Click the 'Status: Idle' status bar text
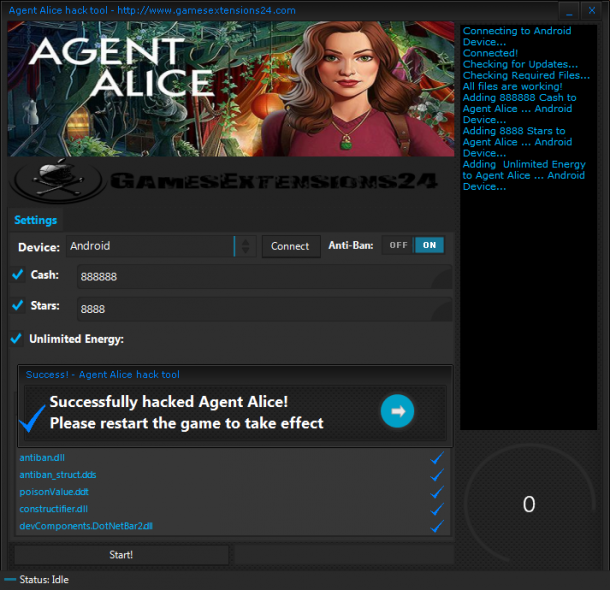Viewport: 610px width, 590px height. [x=44, y=579]
